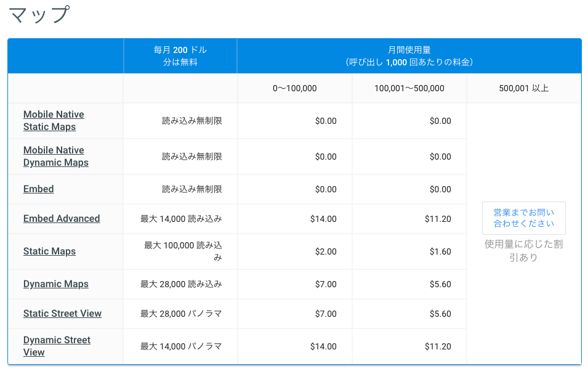Viewport: 588px width, 371px height.
Task: Open the Dynamic Street View link
Action: tap(57, 346)
